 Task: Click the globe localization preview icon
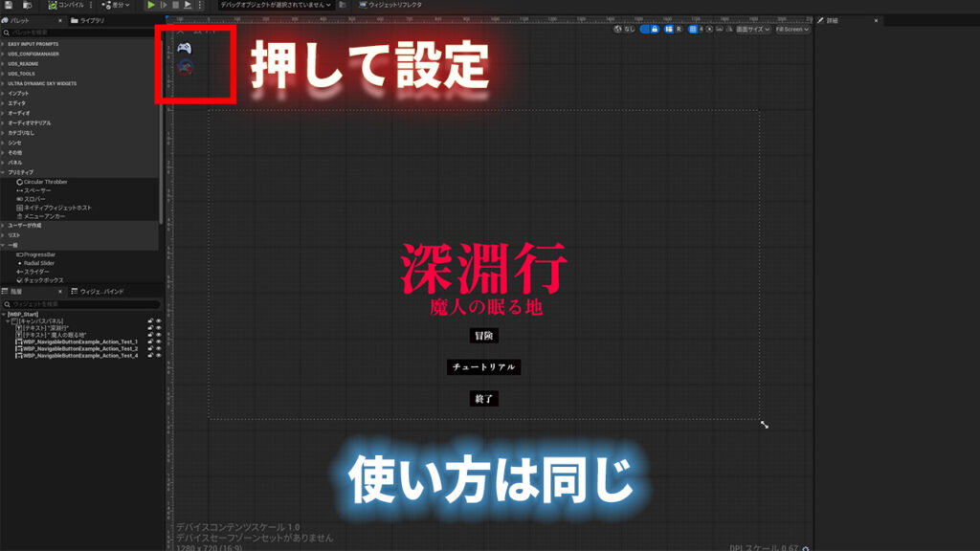[x=616, y=30]
